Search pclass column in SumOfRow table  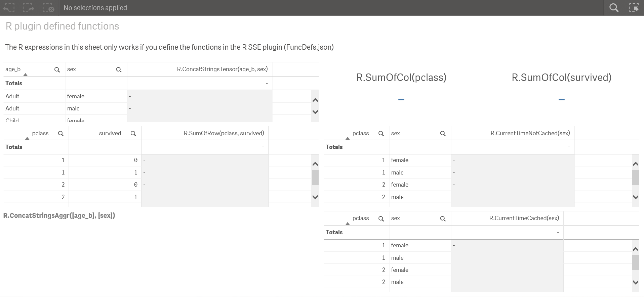point(61,134)
